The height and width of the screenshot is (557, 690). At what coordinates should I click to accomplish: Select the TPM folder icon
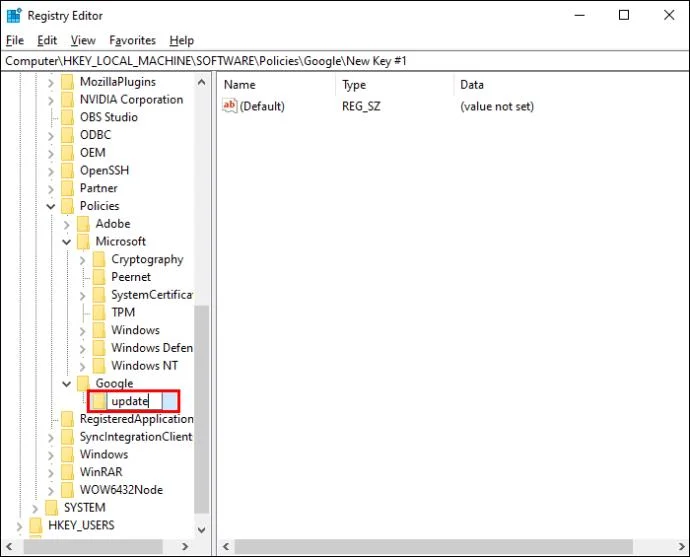click(x=99, y=312)
